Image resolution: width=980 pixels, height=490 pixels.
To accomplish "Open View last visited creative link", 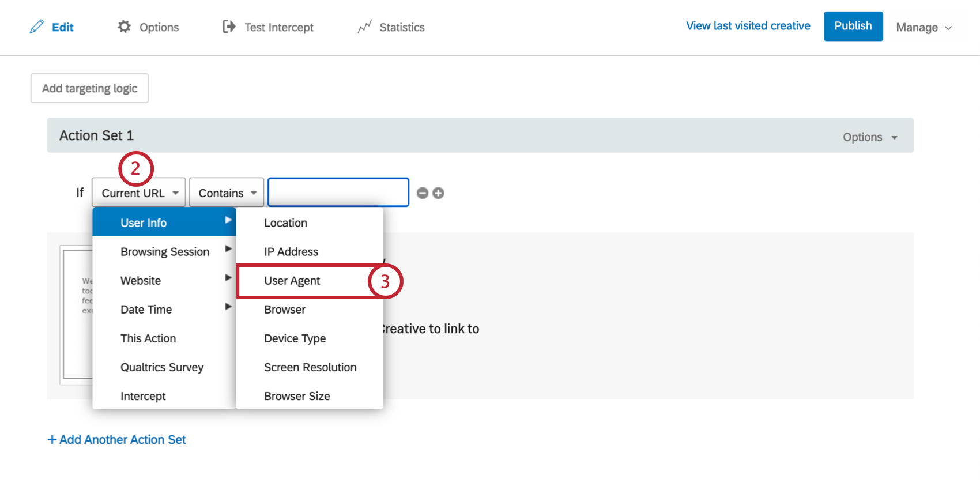I will (748, 26).
